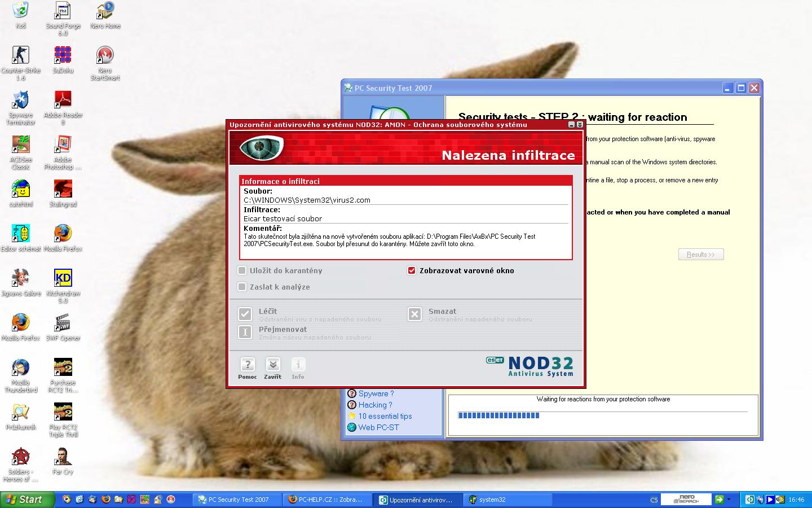This screenshot has height=508, width=812.
Task: Open the 10 essential tips link
Action: coord(385,416)
